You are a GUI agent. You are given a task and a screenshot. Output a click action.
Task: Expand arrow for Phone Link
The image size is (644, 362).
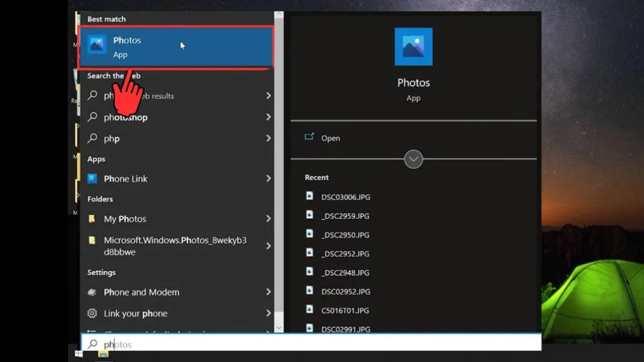(x=268, y=178)
